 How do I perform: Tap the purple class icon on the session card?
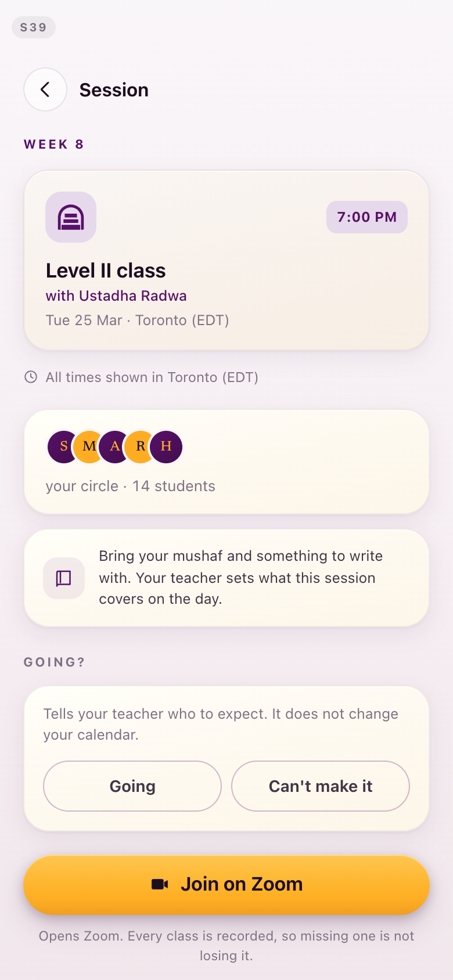(x=71, y=217)
